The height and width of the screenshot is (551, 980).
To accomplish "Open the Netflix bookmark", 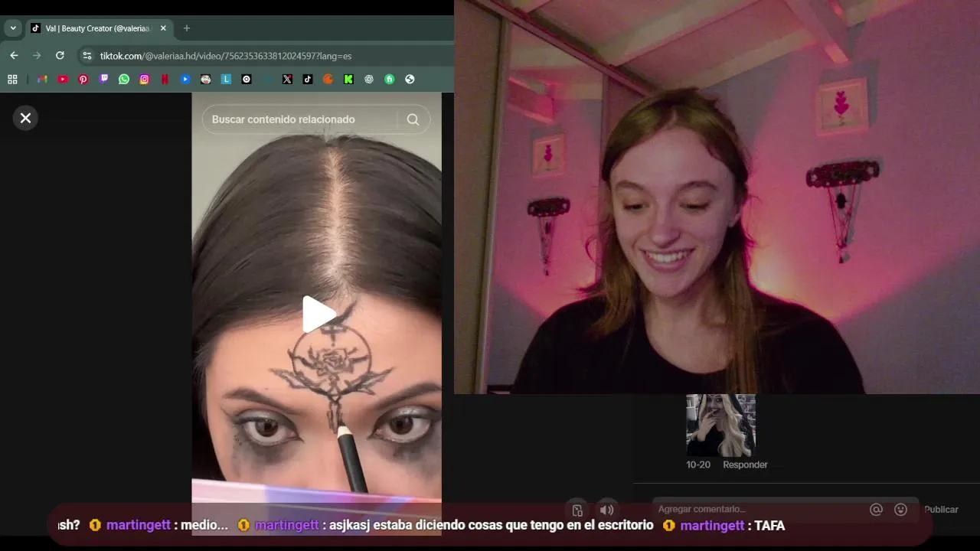I will 165,79.
